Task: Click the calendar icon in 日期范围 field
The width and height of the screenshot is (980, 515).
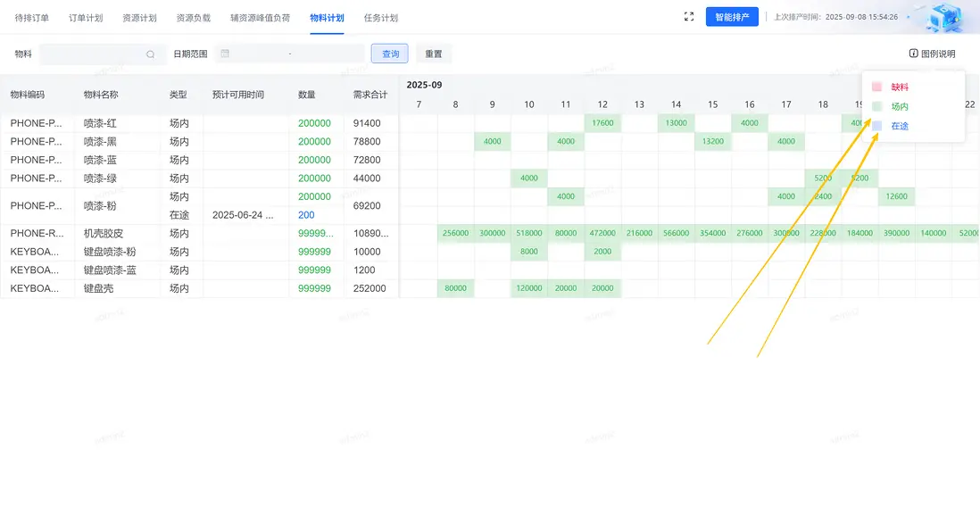Action: click(x=225, y=54)
